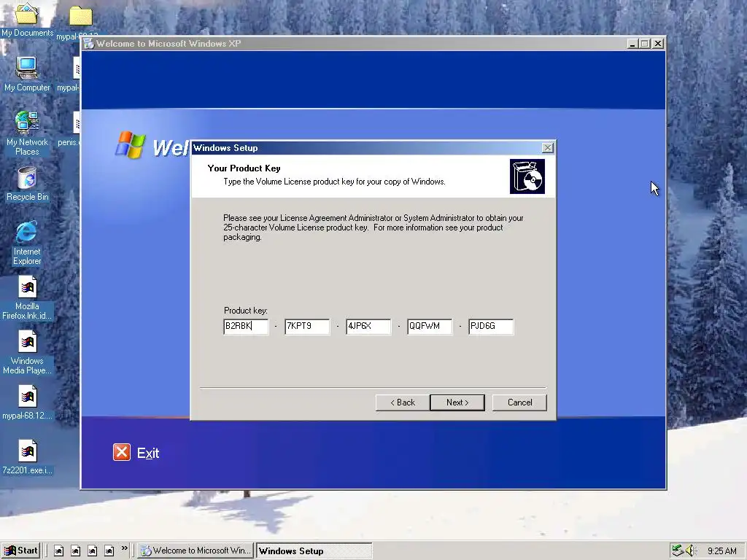Click the Next button in Setup
This screenshot has height=560, width=747.
(457, 402)
